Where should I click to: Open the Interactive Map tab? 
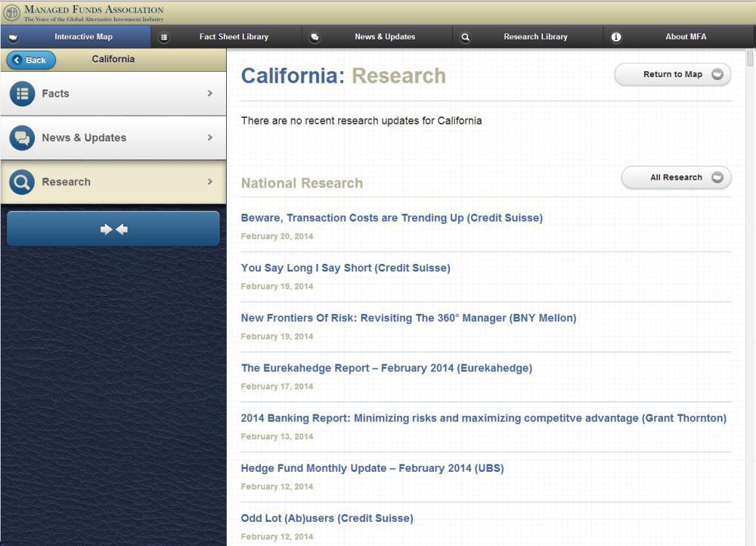[76, 36]
